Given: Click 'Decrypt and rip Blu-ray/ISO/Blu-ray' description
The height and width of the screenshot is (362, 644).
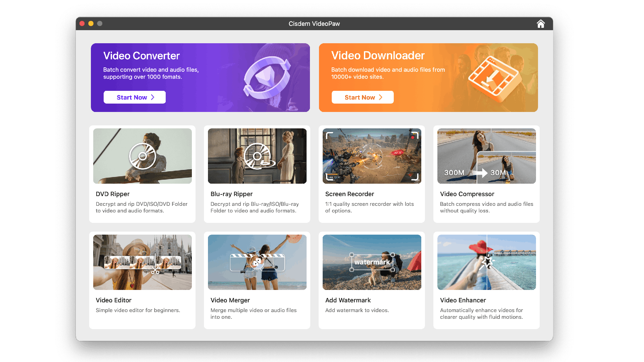Looking at the screenshot, I should pos(255,207).
